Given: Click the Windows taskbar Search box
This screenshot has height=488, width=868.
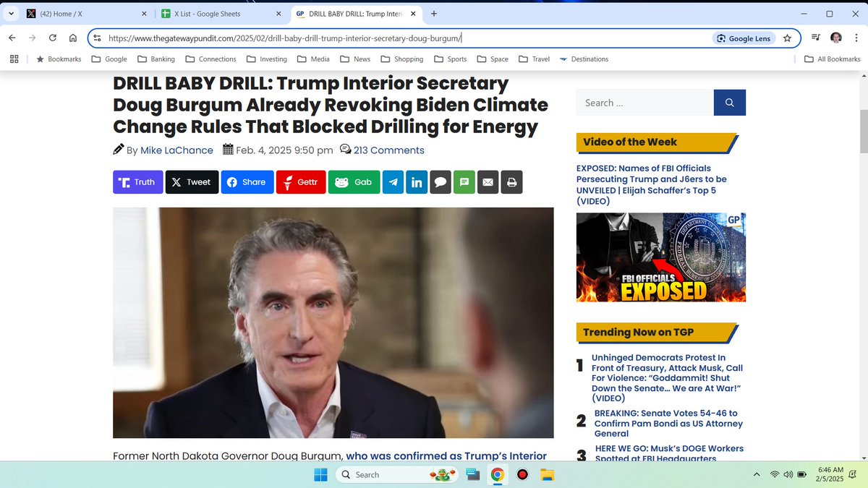Looking at the screenshot, I should pos(399,475).
